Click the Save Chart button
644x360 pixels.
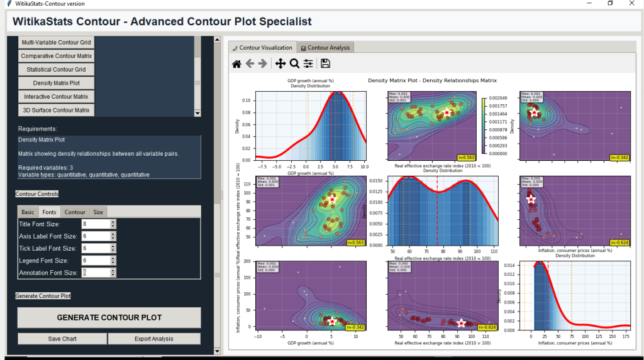tap(62, 339)
